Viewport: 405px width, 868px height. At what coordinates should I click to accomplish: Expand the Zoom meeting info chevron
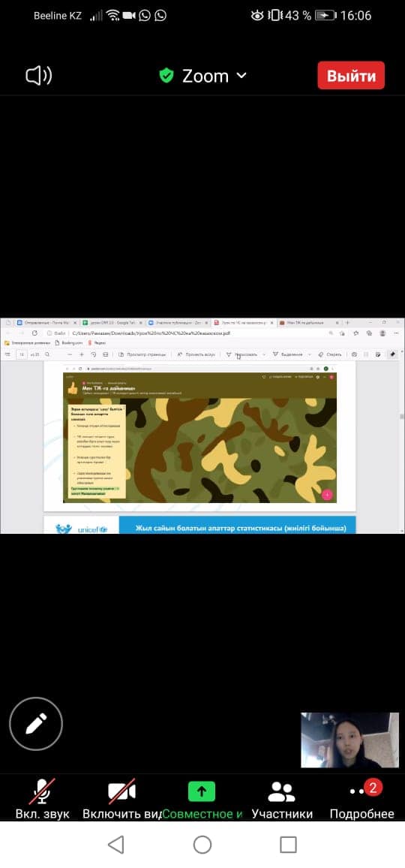pos(241,75)
